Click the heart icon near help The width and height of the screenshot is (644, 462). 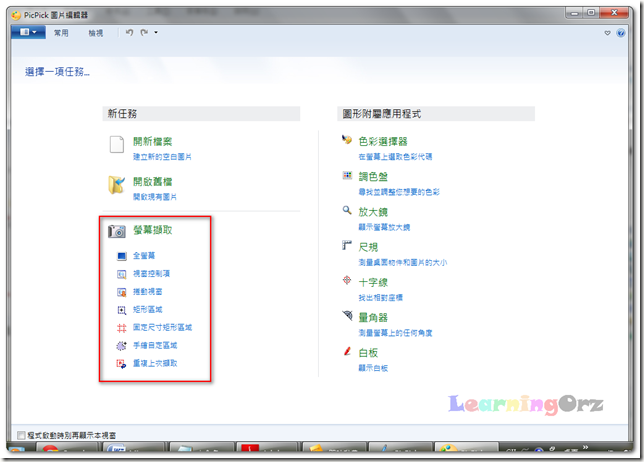pyautogui.click(x=607, y=33)
